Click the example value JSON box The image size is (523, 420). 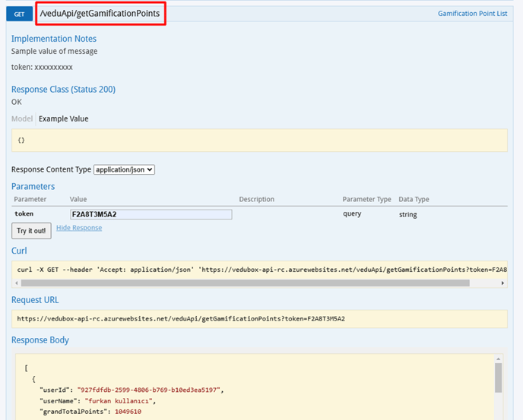tap(258, 141)
